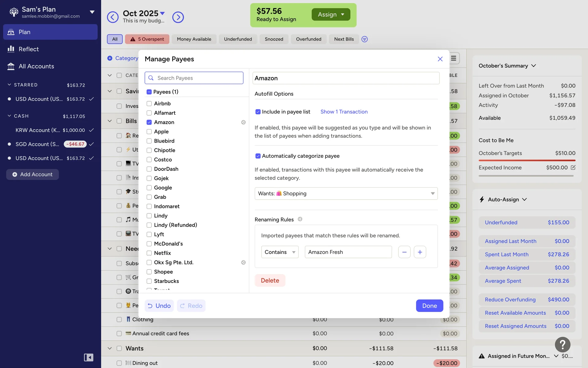The width and height of the screenshot is (588, 368).
Task: Click Show 1 Transaction link
Action: 344,112
